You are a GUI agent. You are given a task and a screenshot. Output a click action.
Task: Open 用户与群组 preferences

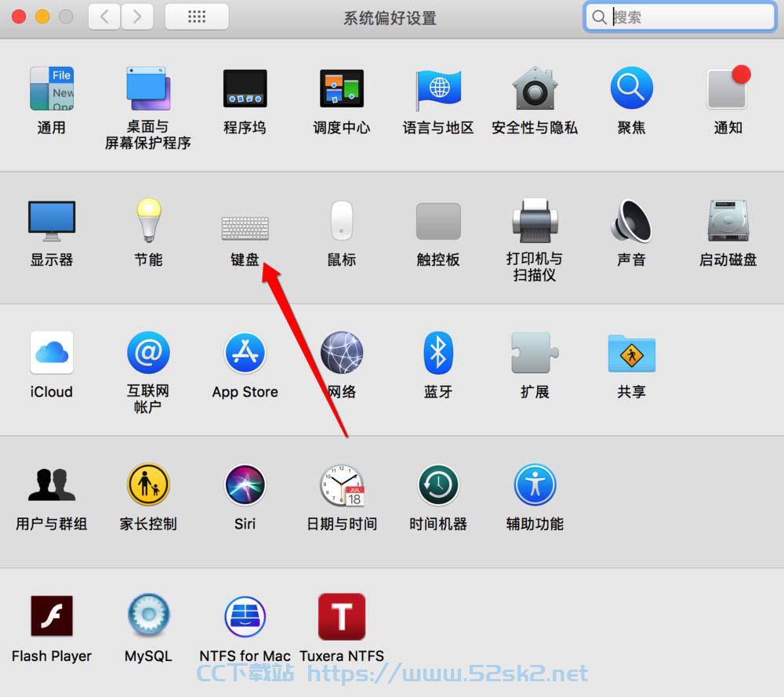pyautogui.click(x=52, y=485)
